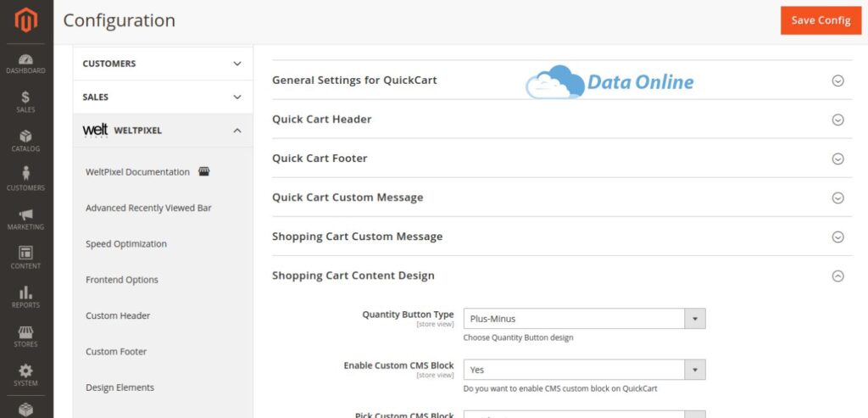Screen dimensions: 868x418
Task: Click the CMS custom block QuickCart hint text
Action: coord(560,388)
